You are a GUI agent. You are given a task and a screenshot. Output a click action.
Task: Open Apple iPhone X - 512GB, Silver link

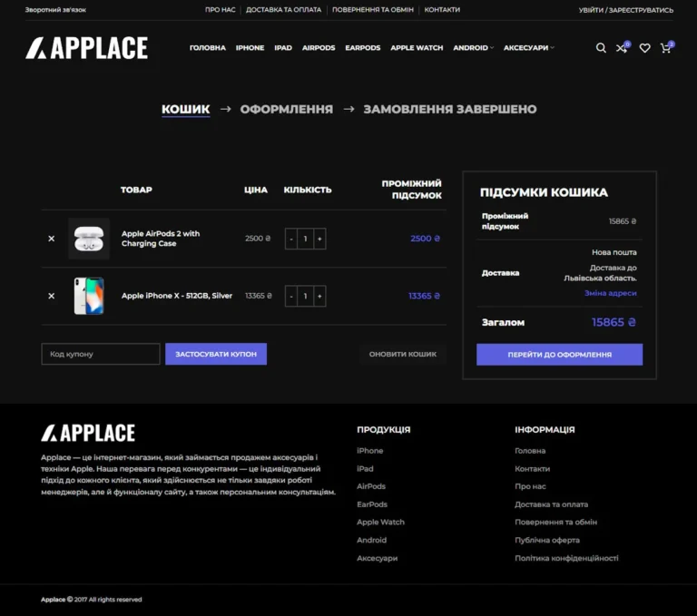tap(177, 296)
